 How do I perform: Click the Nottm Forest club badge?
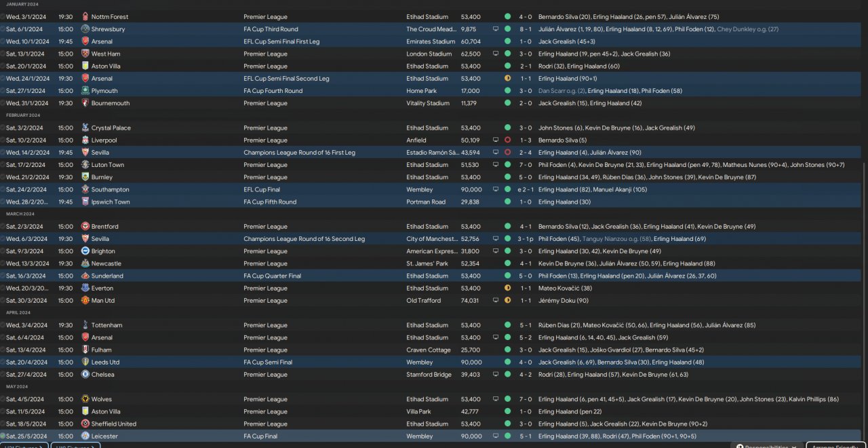tap(85, 16)
